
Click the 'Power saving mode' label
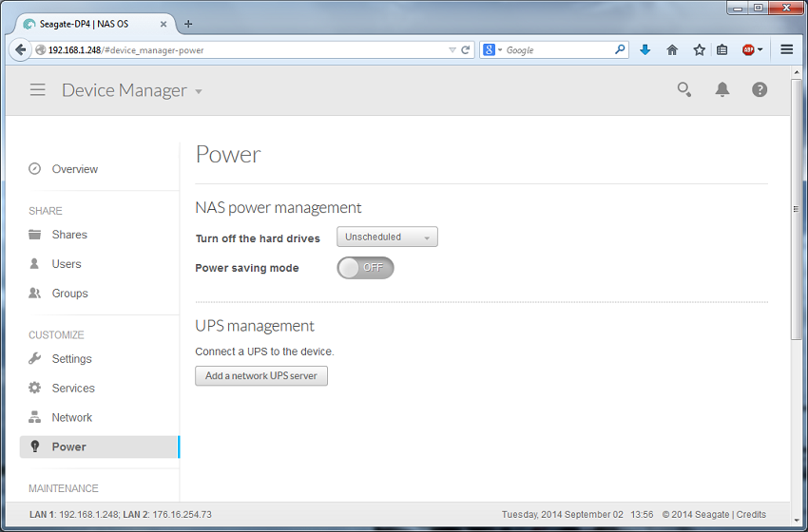247,268
